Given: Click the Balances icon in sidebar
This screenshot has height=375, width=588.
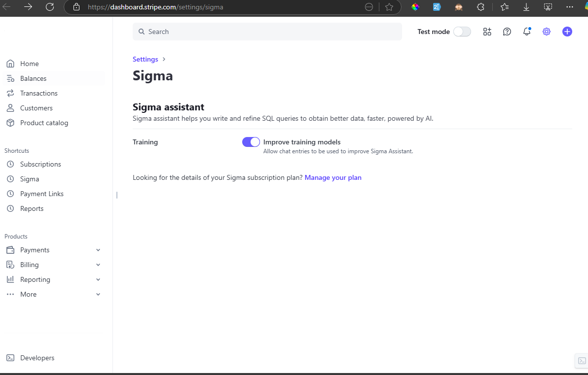Looking at the screenshot, I should coord(10,78).
